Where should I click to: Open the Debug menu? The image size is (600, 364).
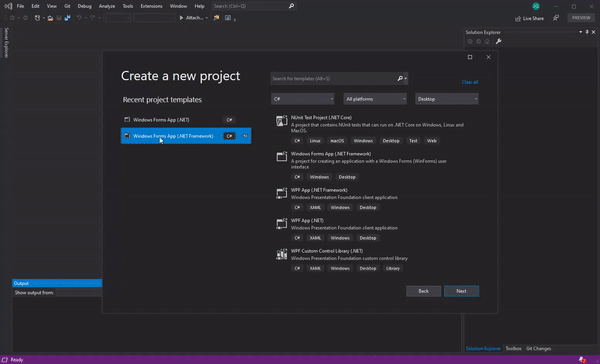tap(85, 6)
